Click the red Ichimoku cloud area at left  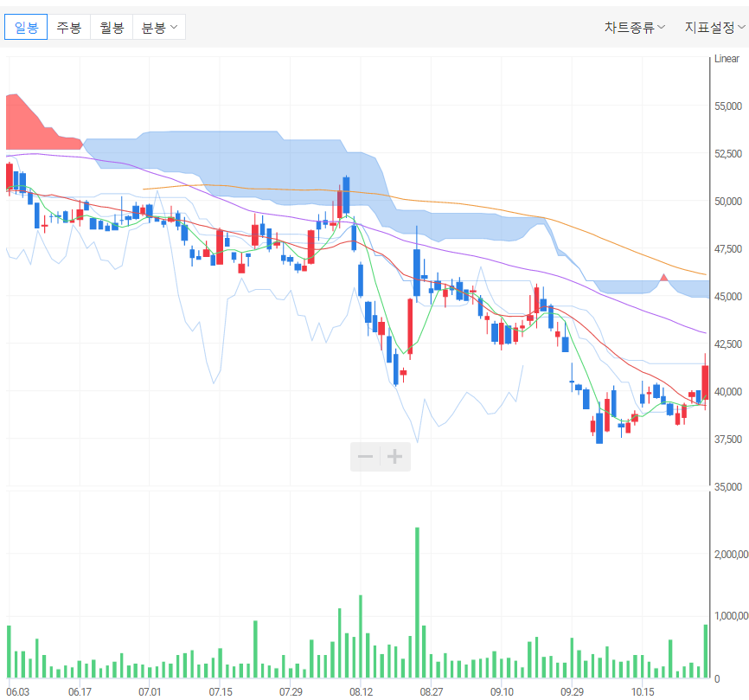pyautogui.click(x=34, y=129)
